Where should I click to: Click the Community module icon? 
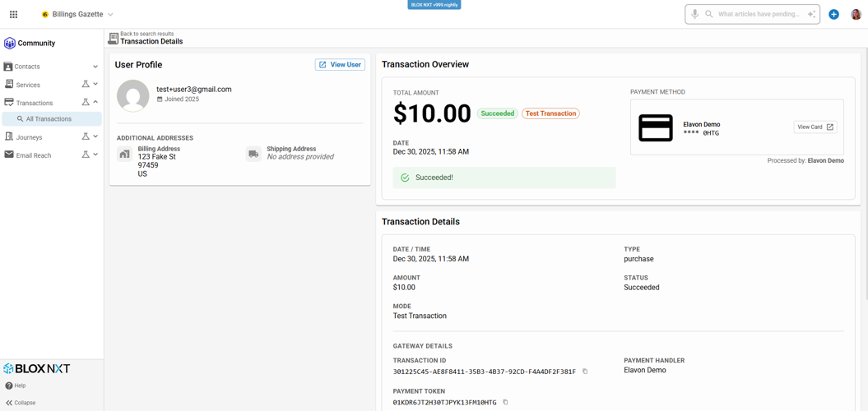(x=9, y=43)
